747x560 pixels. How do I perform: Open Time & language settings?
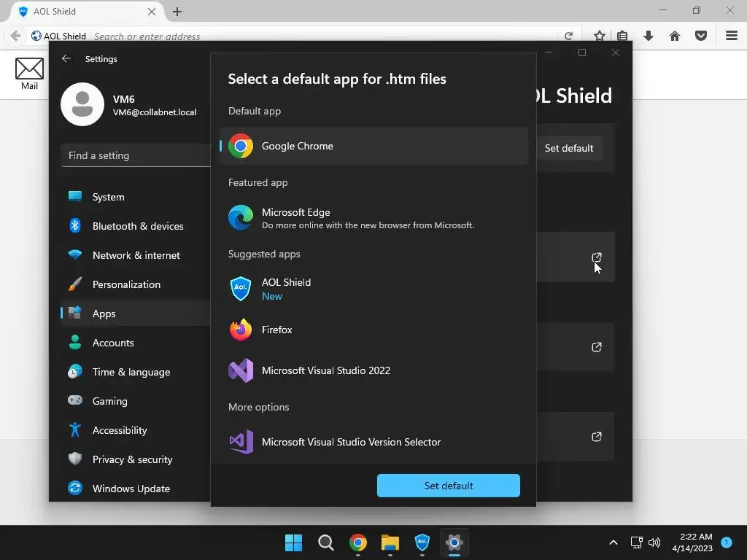pyautogui.click(x=136, y=372)
